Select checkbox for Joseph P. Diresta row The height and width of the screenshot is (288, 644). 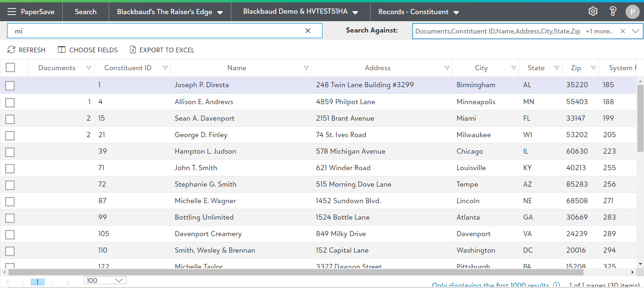[10, 85]
